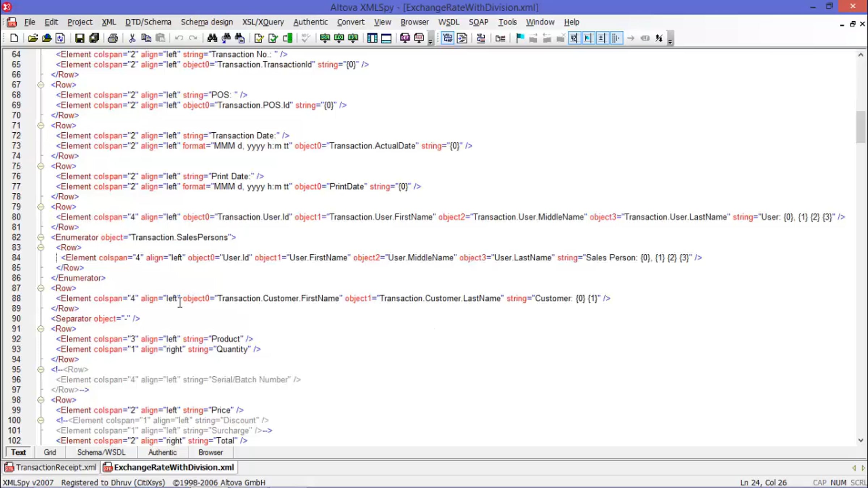Click the Save file toolbar icon
This screenshot has height=488, width=868.
[80, 38]
